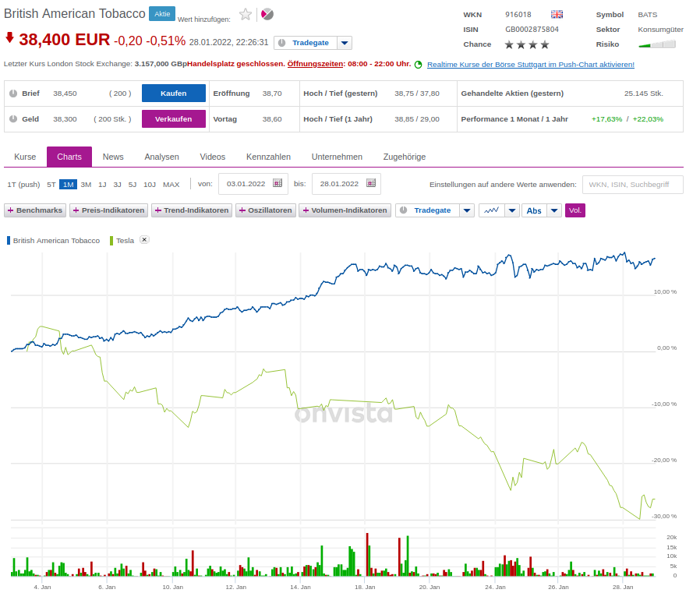Click the red down-arrow price indicator
700x593 pixels.
[9, 37]
